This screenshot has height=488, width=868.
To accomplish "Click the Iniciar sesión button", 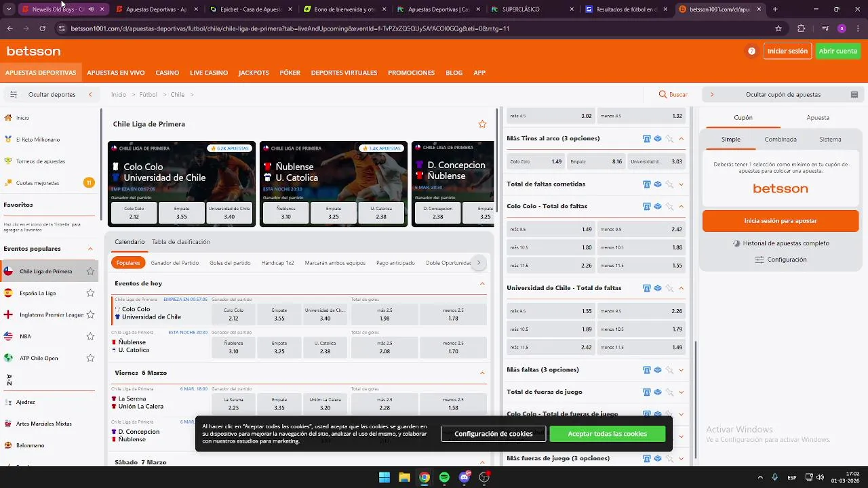I will 787,51.
